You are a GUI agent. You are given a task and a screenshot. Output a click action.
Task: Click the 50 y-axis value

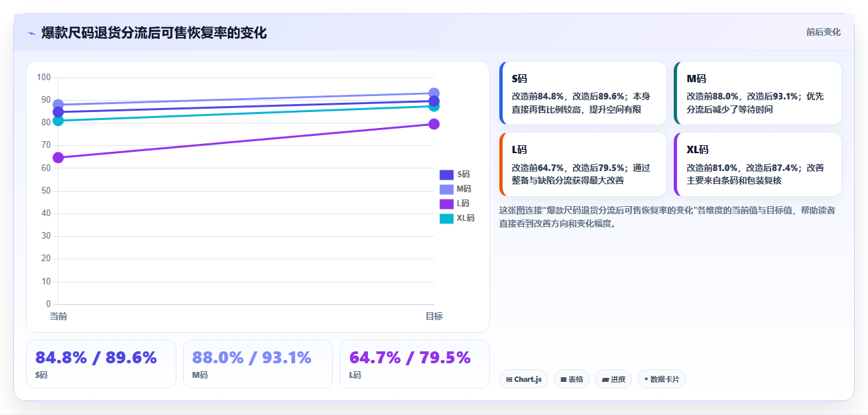pyautogui.click(x=46, y=191)
